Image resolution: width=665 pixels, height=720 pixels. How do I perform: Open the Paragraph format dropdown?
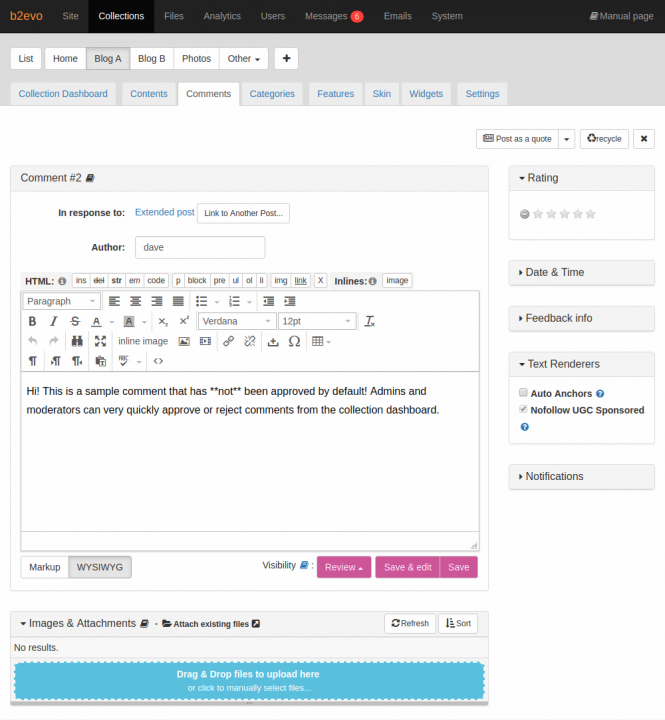[x=61, y=301]
